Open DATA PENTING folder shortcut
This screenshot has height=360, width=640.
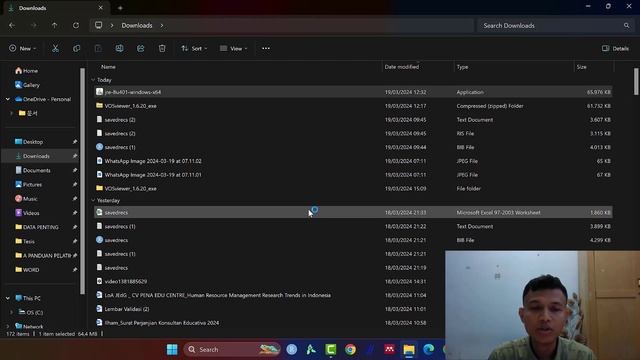37,227
